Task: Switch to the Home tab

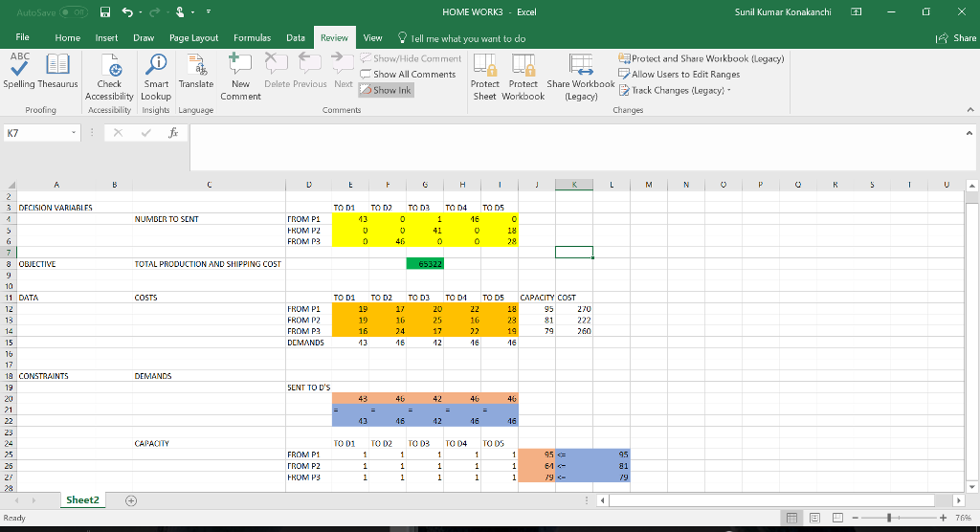Action: click(x=68, y=37)
